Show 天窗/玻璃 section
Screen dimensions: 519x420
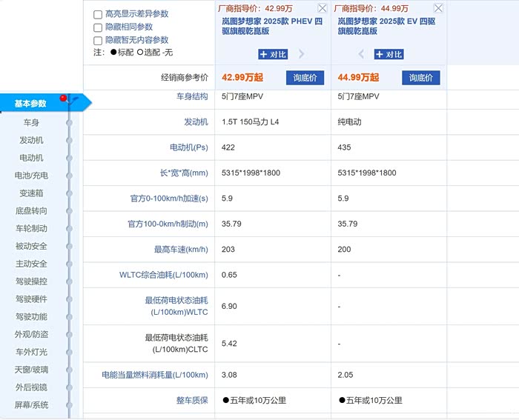(x=31, y=370)
